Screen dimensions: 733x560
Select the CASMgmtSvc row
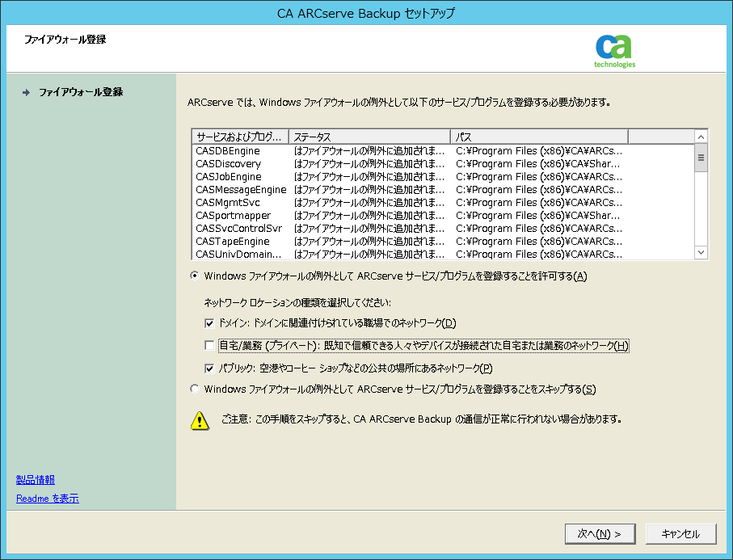(x=443, y=203)
